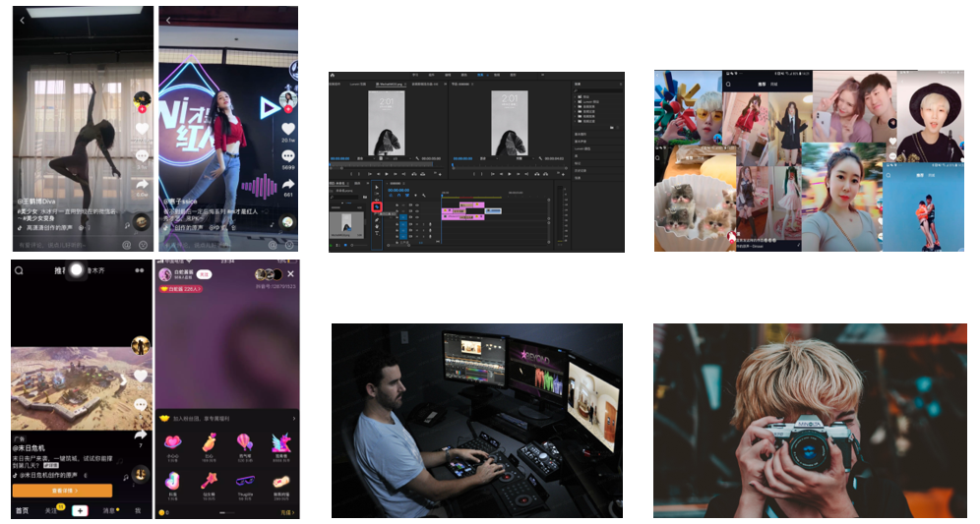The width and height of the screenshot is (980, 524).
Task: Open comments on the red-top girl's video
Action: coord(288,155)
